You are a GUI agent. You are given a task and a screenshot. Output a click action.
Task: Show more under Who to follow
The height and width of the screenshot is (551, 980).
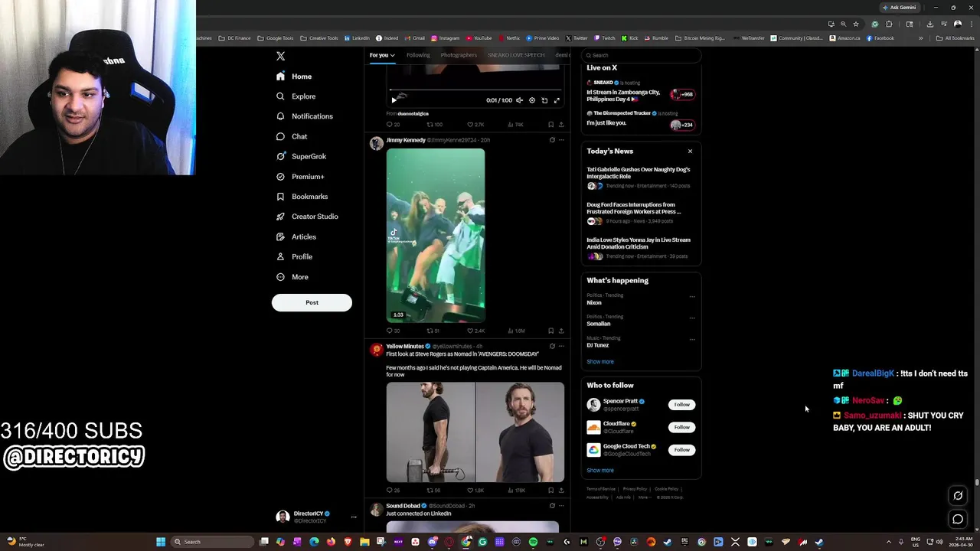coord(600,471)
